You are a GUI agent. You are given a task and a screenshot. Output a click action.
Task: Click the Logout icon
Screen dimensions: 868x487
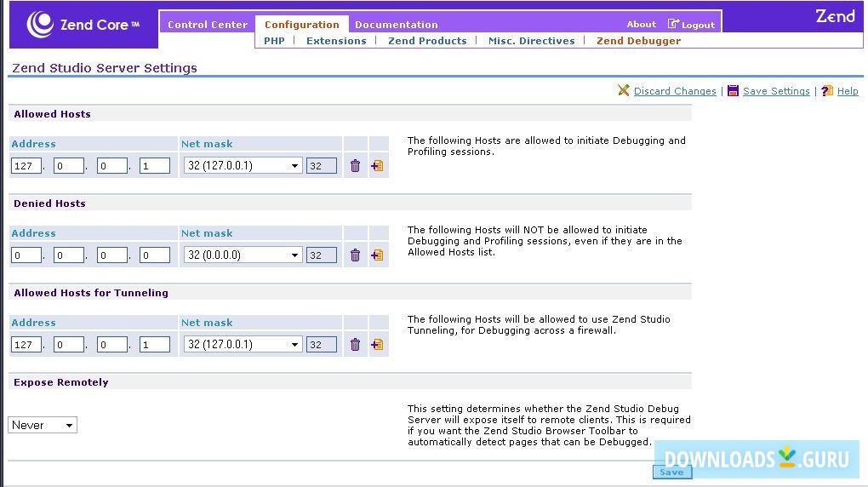click(x=673, y=24)
